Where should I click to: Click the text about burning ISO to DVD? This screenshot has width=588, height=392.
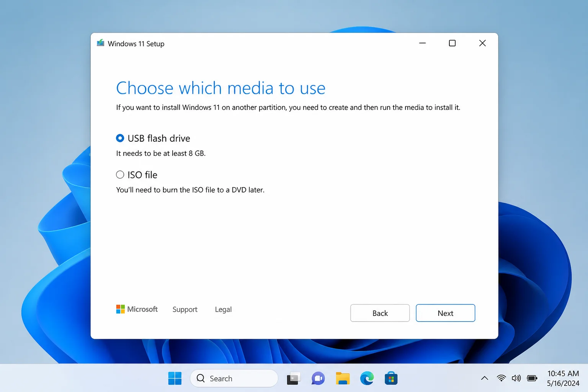point(190,190)
